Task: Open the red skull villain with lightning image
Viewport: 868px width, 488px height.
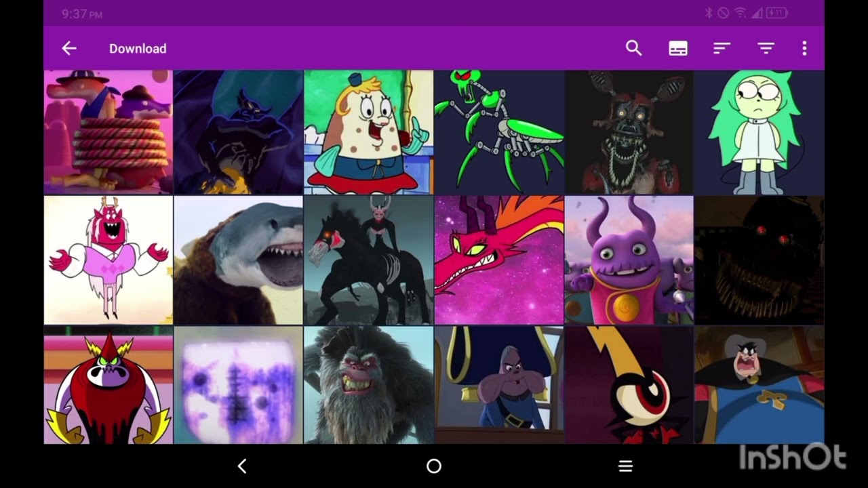Action: point(108,385)
